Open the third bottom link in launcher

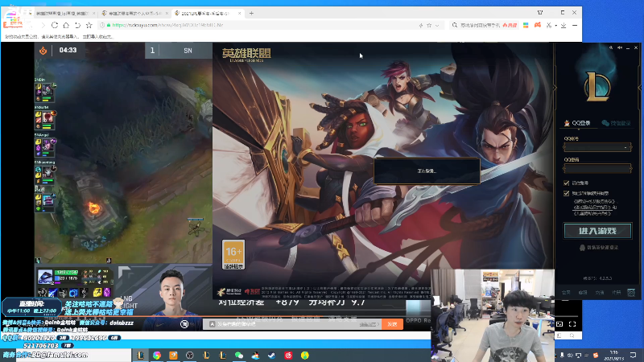600,292
